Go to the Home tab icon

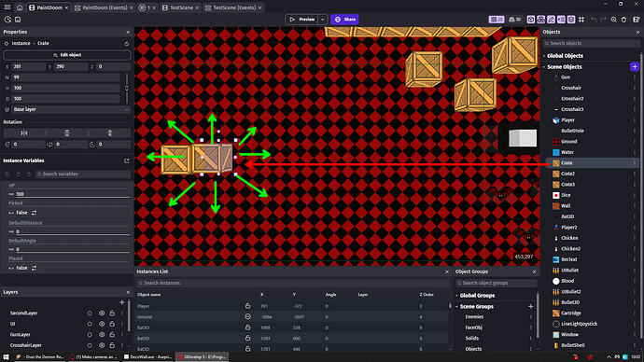[x=20, y=7]
